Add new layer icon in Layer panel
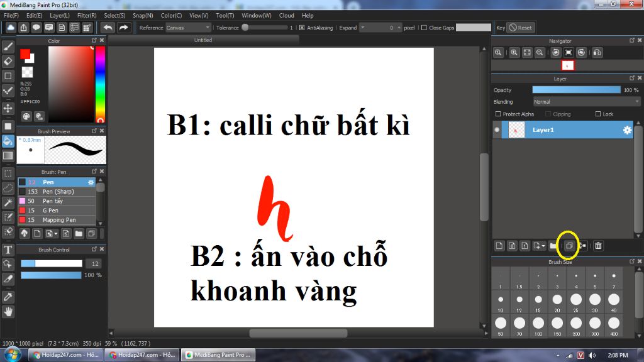This screenshot has width=644, height=362. click(x=499, y=246)
